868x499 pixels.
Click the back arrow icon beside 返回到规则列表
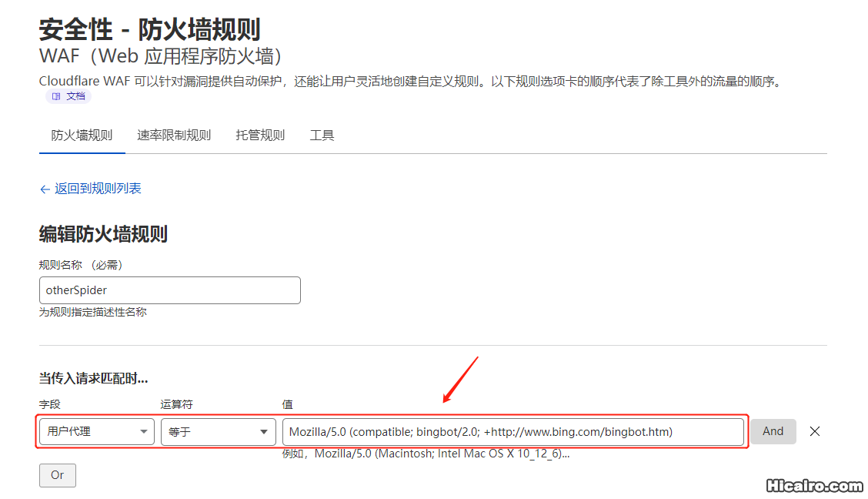click(45, 189)
